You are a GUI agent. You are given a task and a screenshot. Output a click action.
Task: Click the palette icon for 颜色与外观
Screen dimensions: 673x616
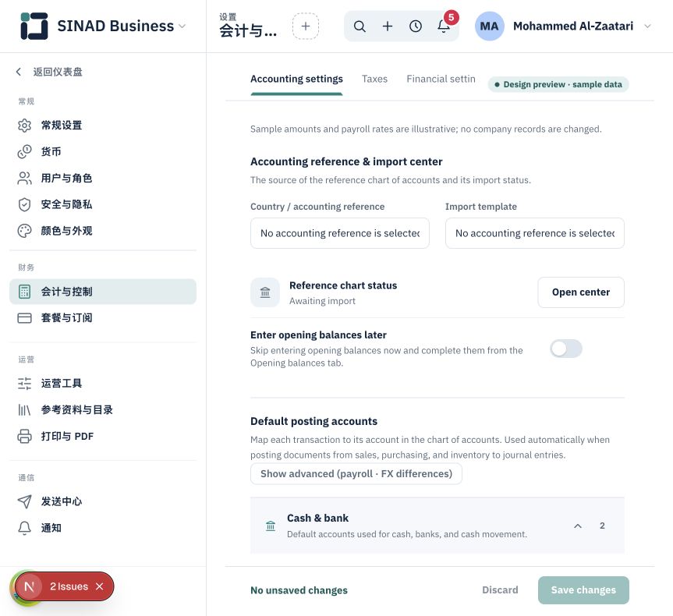[x=24, y=231]
